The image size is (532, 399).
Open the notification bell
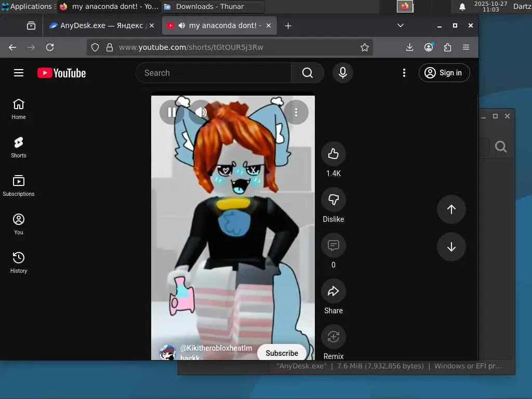(x=462, y=6)
